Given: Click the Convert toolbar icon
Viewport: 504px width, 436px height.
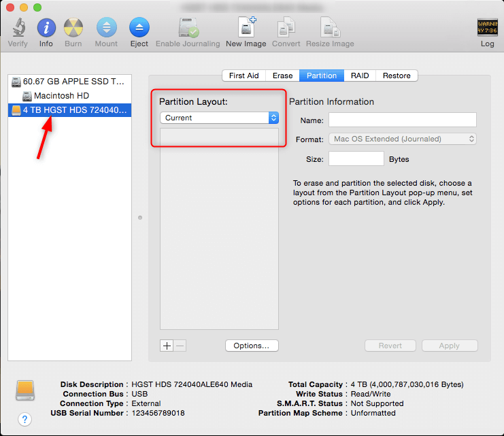Looking at the screenshot, I should (x=286, y=29).
